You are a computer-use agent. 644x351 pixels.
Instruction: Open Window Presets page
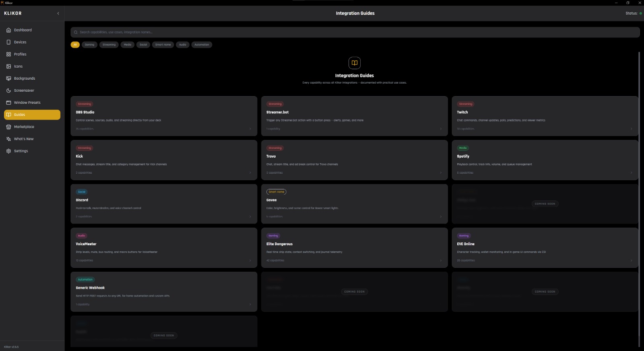coord(32,103)
